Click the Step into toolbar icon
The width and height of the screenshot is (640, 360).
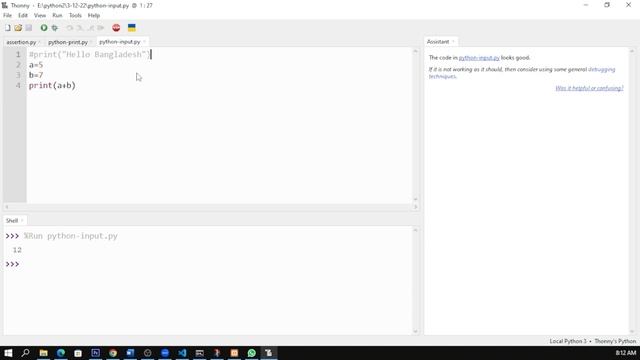point(80,28)
